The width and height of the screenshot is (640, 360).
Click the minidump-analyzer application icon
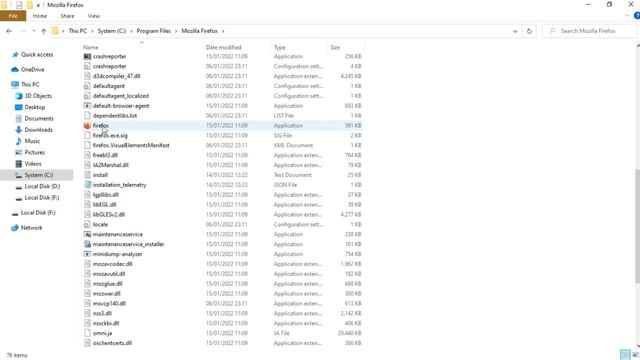click(x=87, y=254)
